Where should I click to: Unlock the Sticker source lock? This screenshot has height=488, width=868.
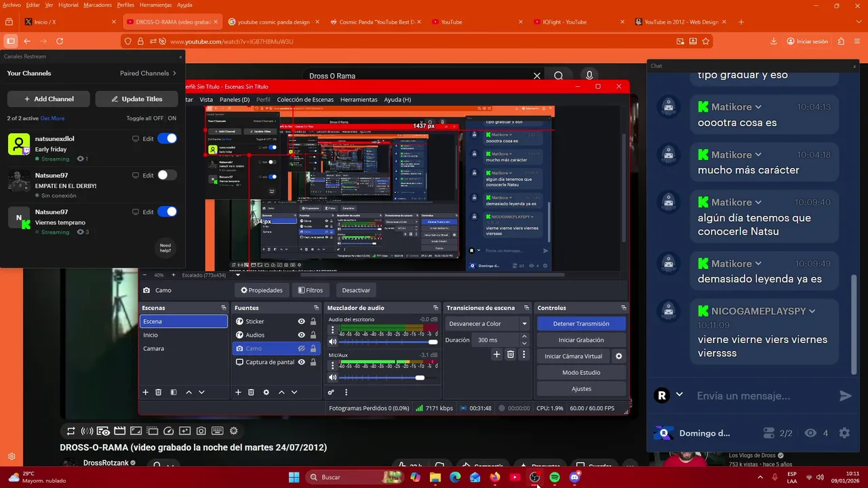(x=313, y=321)
